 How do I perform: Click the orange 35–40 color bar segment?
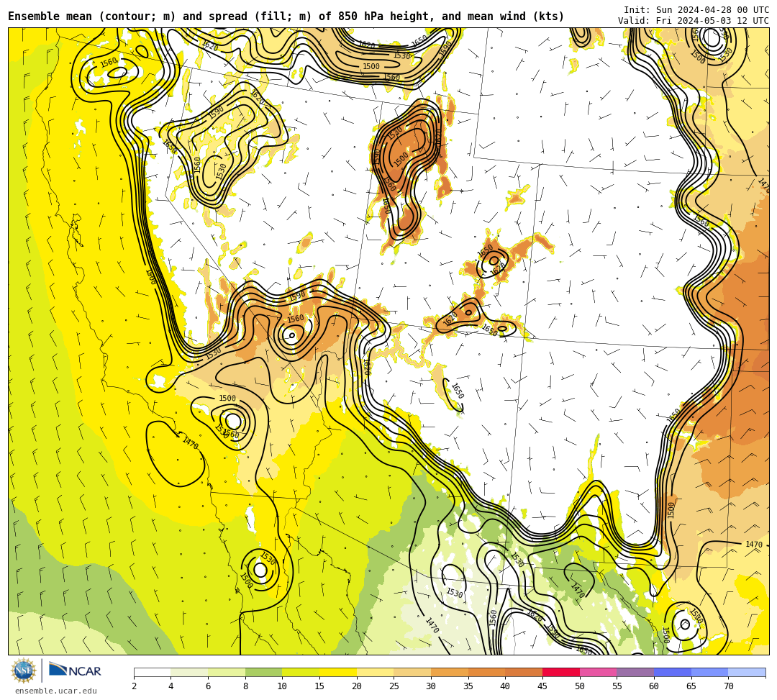coord(486,672)
